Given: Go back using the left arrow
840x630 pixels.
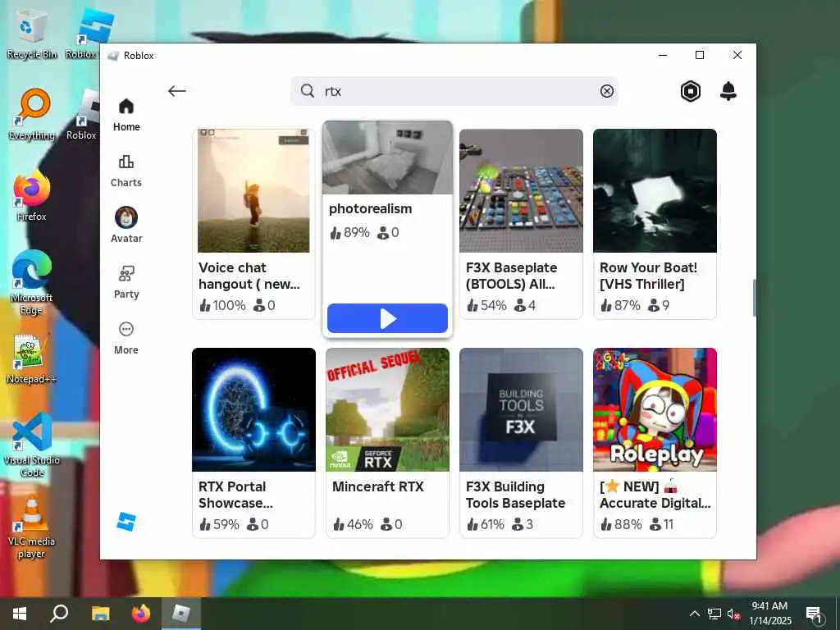Looking at the screenshot, I should pyautogui.click(x=177, y=91).
